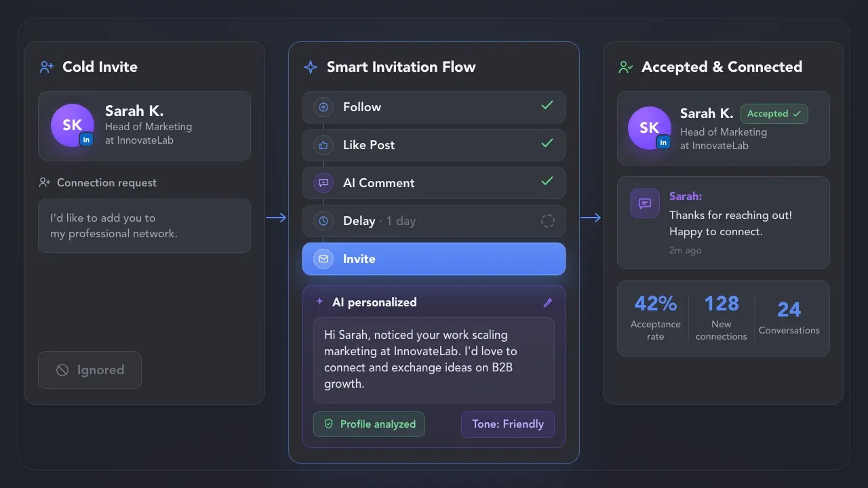Click the green checkmark on the Follow step
The width and height of the screenshot is (868, 488).
[x=547, y=106]
